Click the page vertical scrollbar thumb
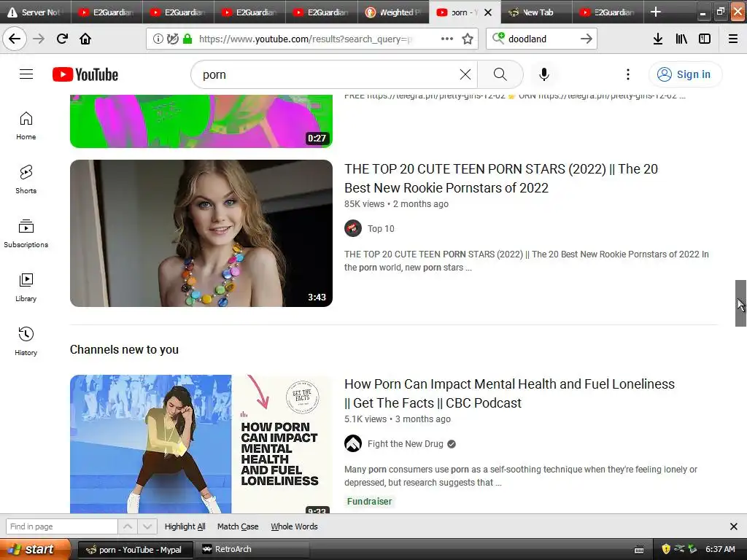Image resolution: width=747 pixels, height=560 pixels. [740, 303]
